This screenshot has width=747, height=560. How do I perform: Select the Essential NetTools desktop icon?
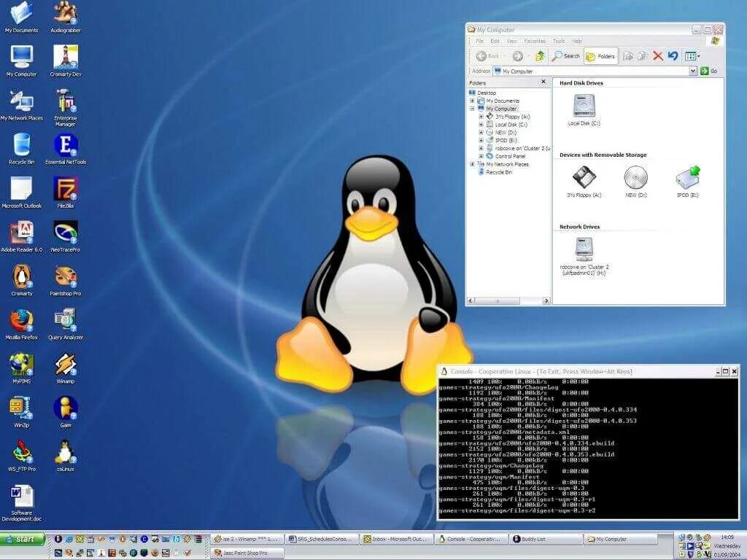(x=66, y=149)
